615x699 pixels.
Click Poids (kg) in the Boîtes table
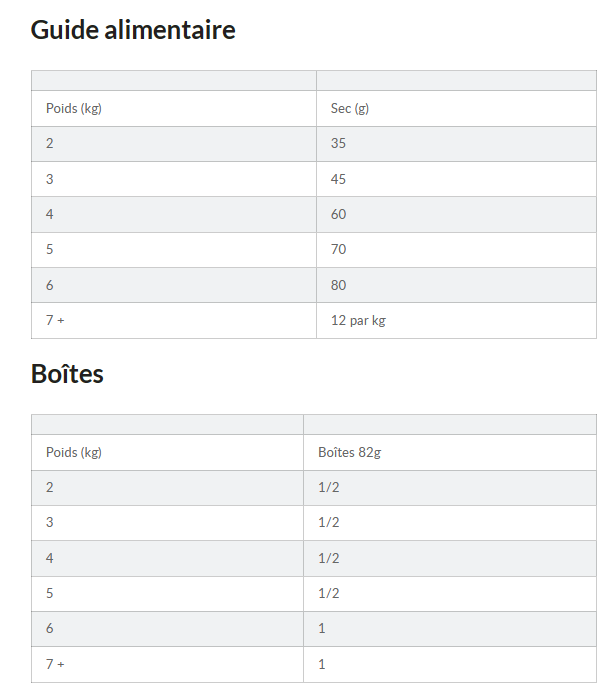point(74,452)
